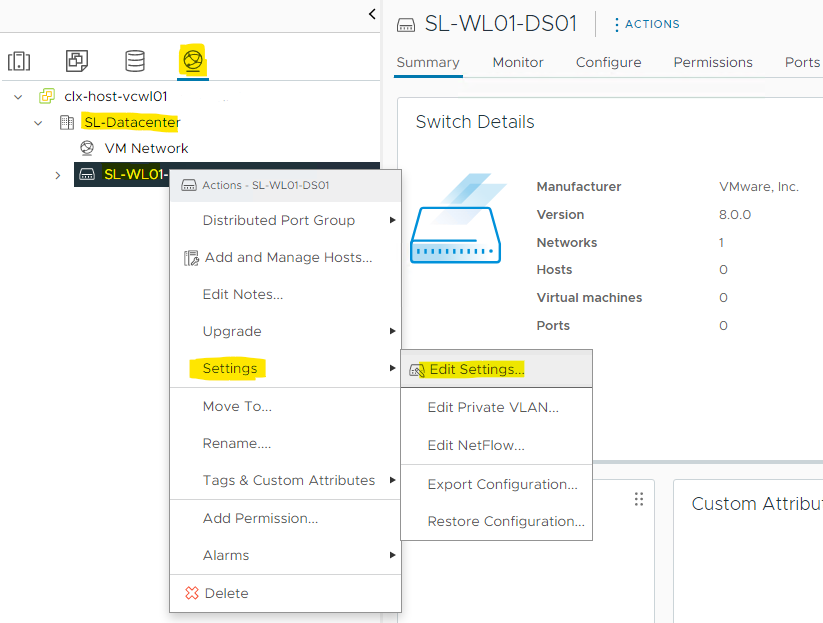This screenshot has width=823, height=623.
Task: Click Export Configuration menu entry
Action: (502, 484)
